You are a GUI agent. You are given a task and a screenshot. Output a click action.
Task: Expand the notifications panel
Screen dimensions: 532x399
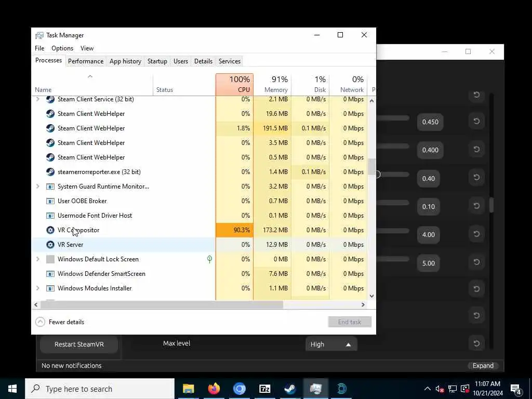(483, 366)
